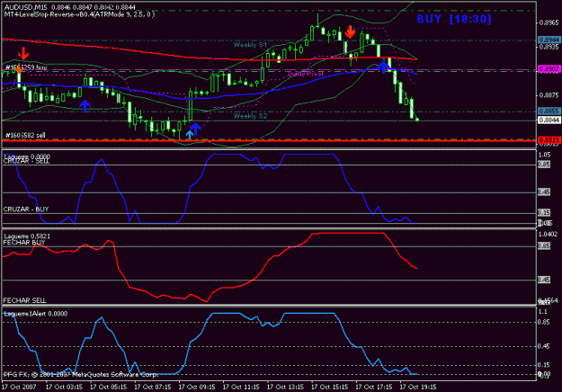Click the 17 Oct 2007 date label
Screen dimensions: 562x392
point(19,387)
